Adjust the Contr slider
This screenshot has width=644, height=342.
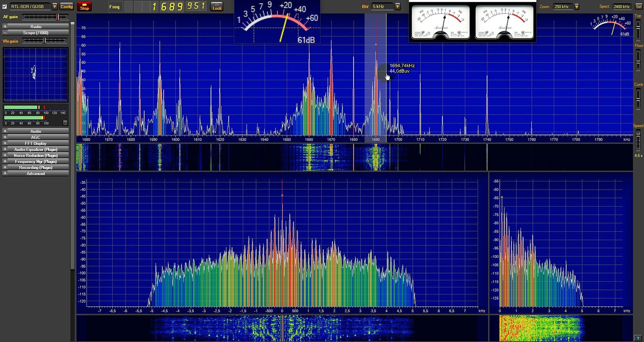point(638,100)
